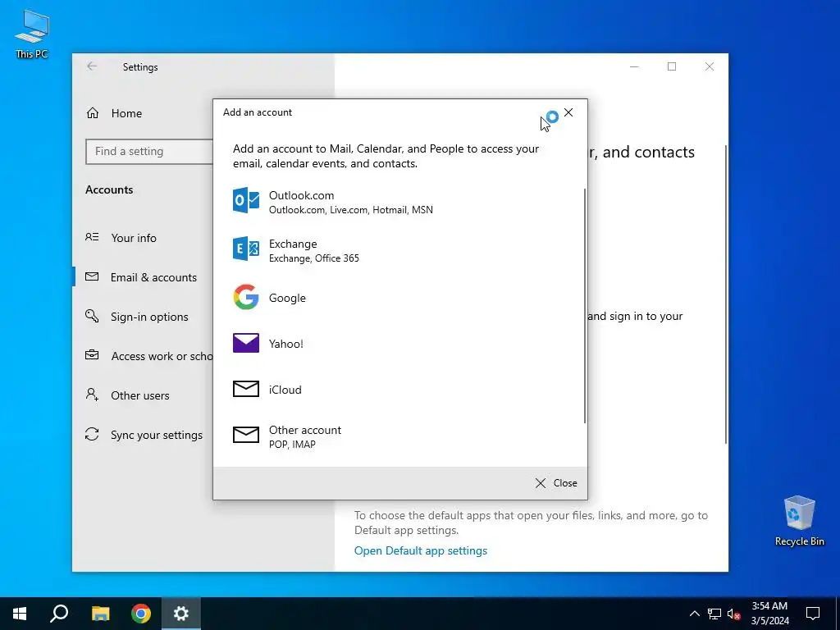Click the Settings window vertical scrollbar
Screen dimensions: 840x630
point(726,294)
